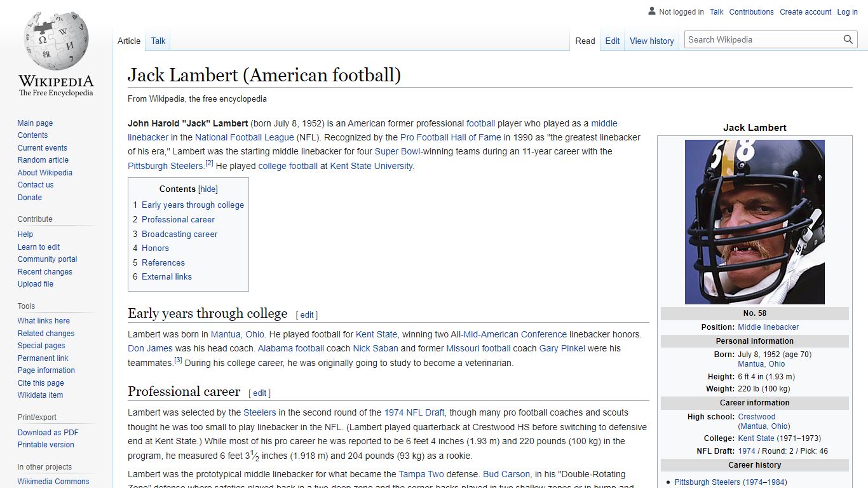
Task: Open the Community portal link
Action: tap(47, 259)
